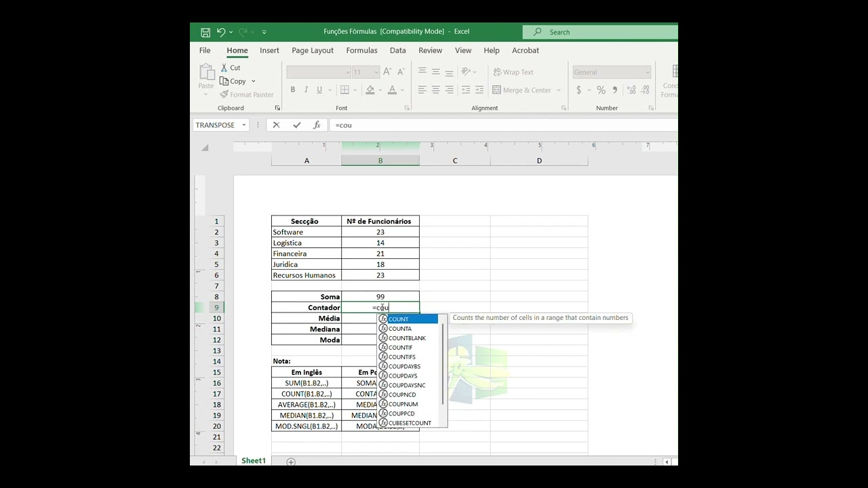Image resolution: width=868 pixels, height=488 pixels.
Task: Open the General number format dropdown
Action: (x=612, y=72)
